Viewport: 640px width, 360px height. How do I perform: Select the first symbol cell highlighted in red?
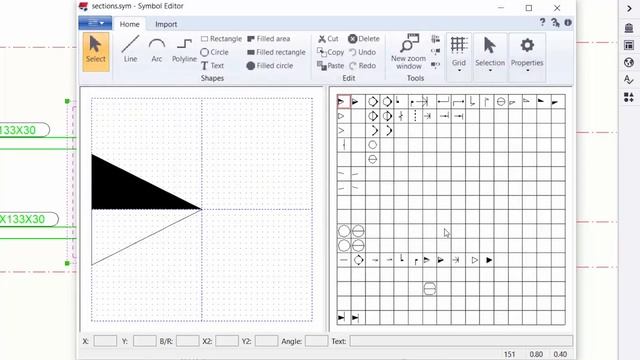point(344,102)
